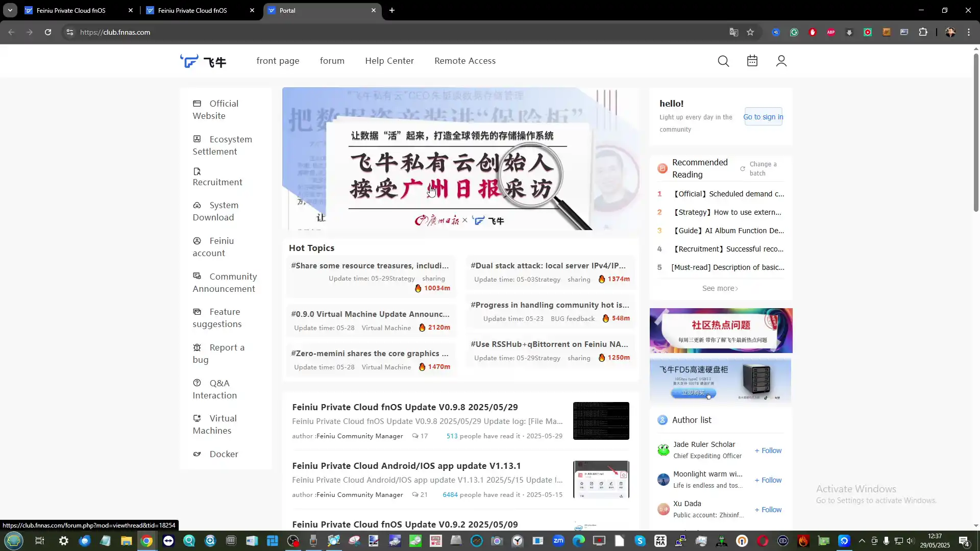The height and width of the screenshot is (551, 980).
Task: Click Change a batch refresh link
Action: point(759,168)
